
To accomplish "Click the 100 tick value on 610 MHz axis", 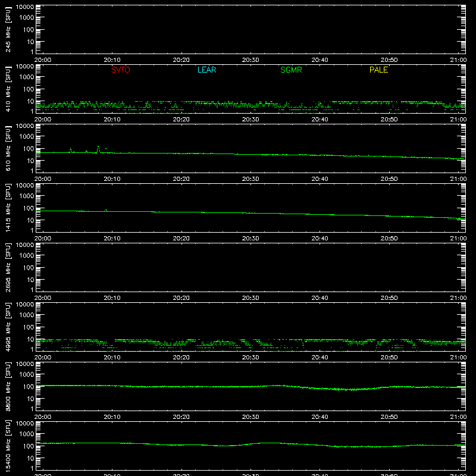I will pos(29,149).
